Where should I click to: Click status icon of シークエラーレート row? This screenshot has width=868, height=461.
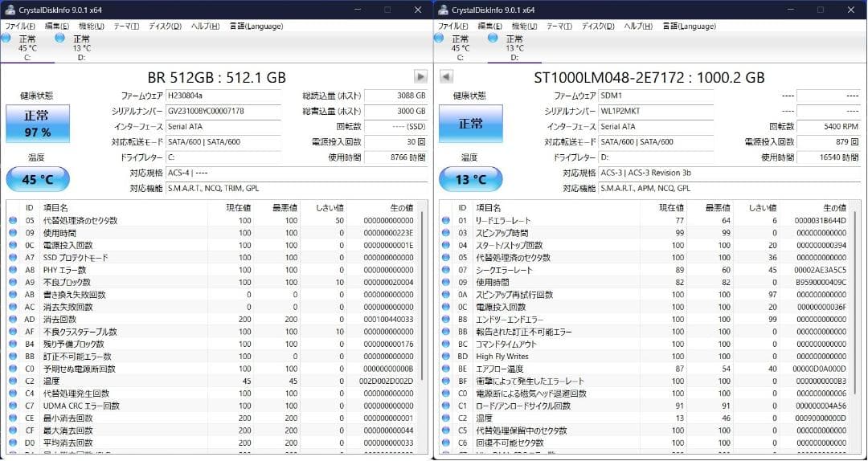tap(445, 270)
